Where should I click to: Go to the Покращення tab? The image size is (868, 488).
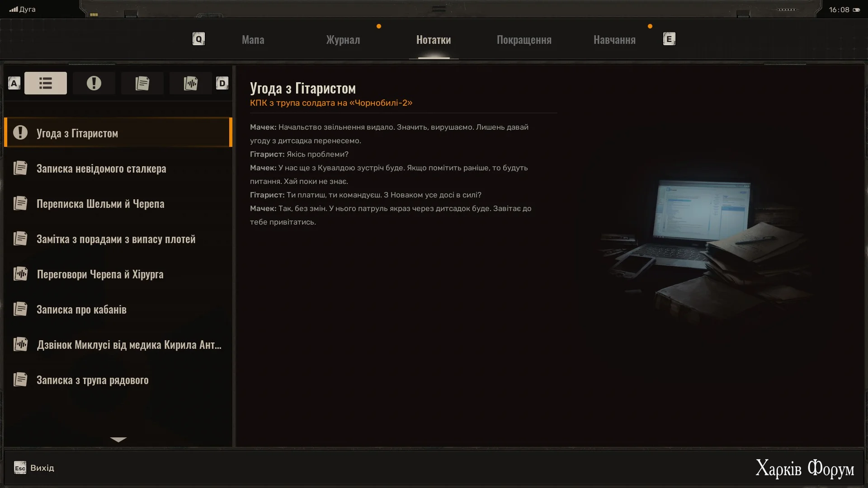pos(524,40)
